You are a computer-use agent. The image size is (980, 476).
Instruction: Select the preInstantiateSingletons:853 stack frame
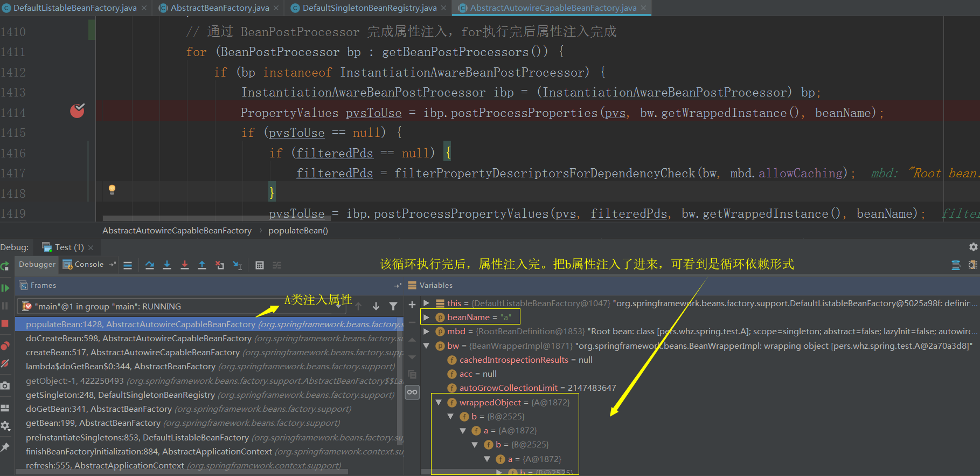(209, 437)
